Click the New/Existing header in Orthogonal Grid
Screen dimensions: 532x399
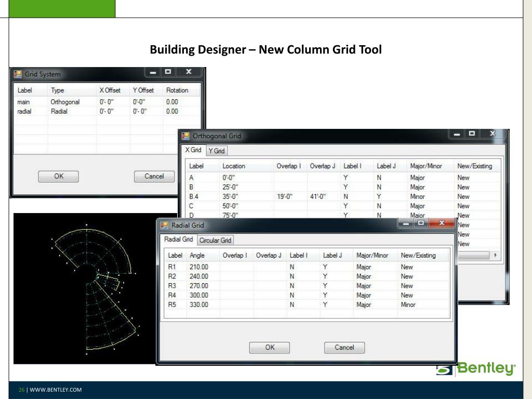point(477,166)
